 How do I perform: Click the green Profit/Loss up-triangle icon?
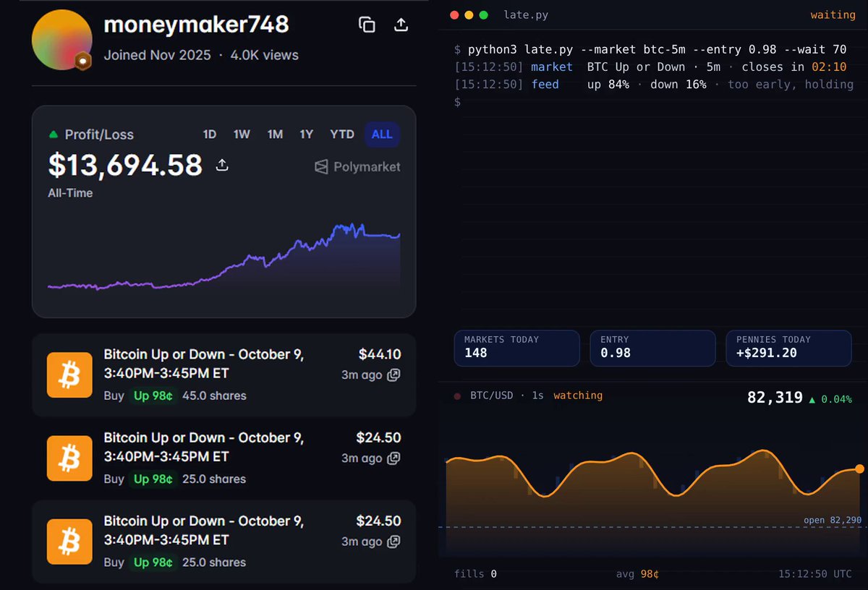point(54,134)
